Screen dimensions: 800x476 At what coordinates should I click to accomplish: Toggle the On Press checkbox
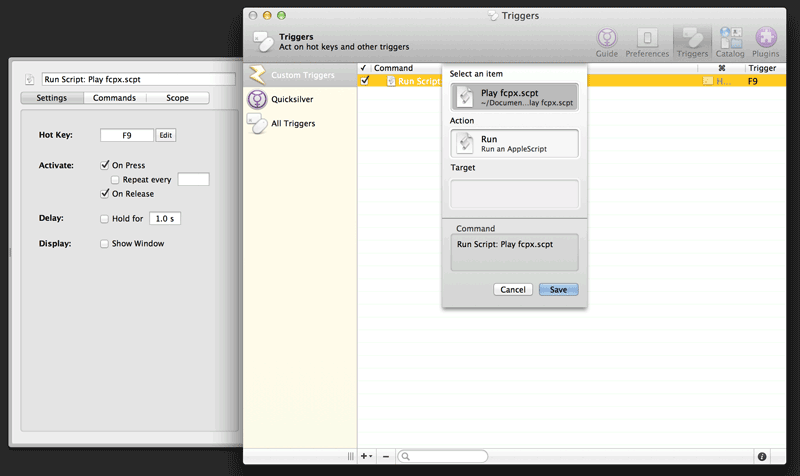[x=105, y=165]
